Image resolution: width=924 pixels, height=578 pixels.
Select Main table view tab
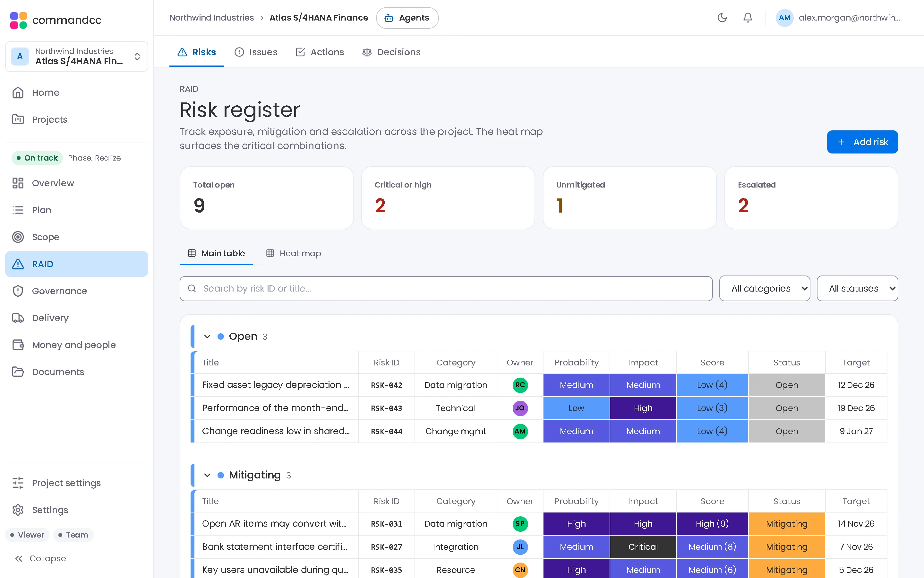click(x=216, y=253)
